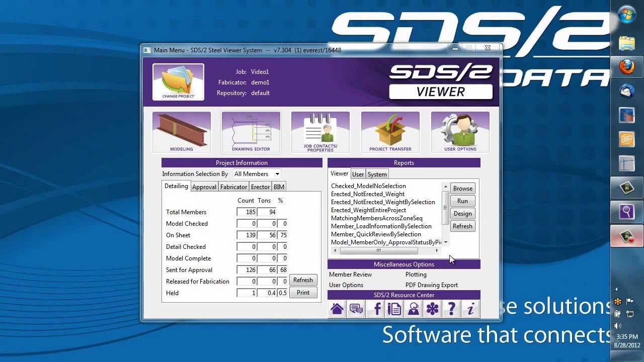Screen dimensions: 644x362
Task: Click the flower-shaped Resource Center icon
Action: (433, 309)
